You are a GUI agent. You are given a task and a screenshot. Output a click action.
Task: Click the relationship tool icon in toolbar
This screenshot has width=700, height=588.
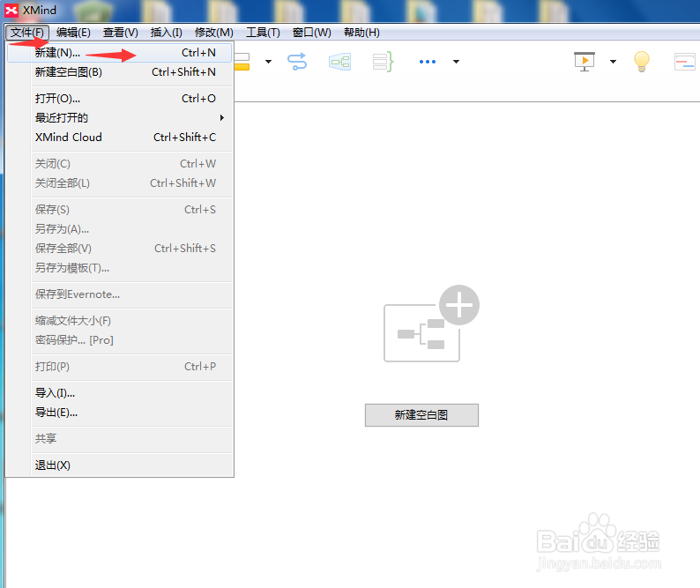(x=297, y=62)
